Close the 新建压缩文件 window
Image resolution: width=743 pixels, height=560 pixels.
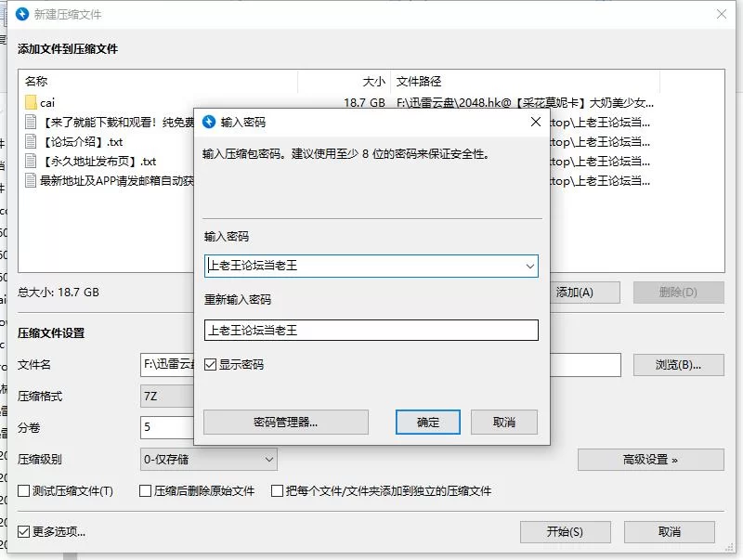point(722,14)
